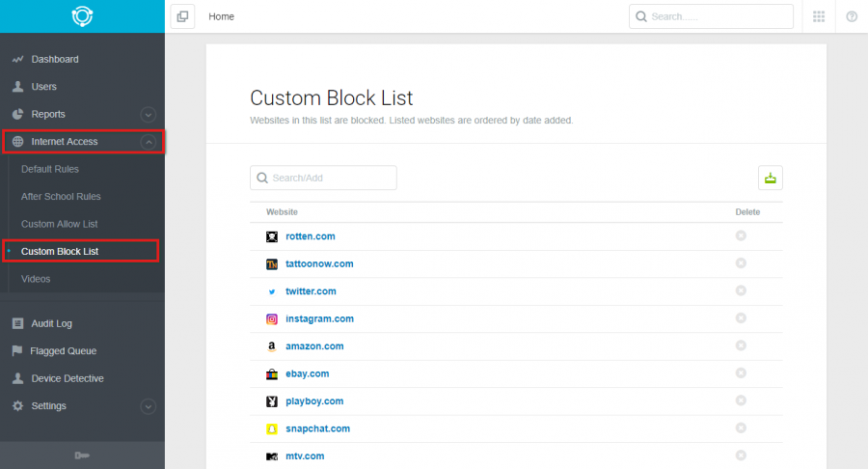Viewport: 868px width, 469px height.
Task: Click the Dashboard chart icon
Action: click(x=17, y=59)
